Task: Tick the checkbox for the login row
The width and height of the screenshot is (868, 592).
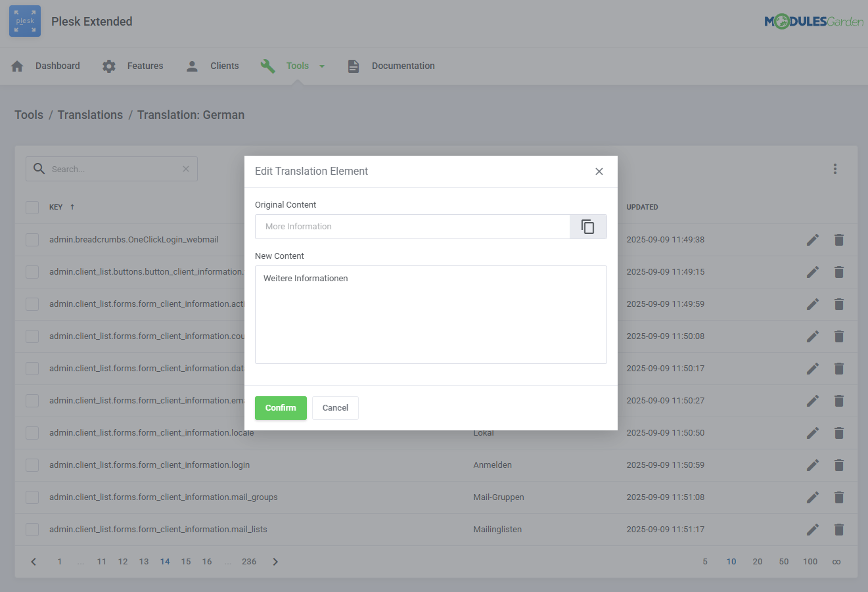Action: point(32,465)
